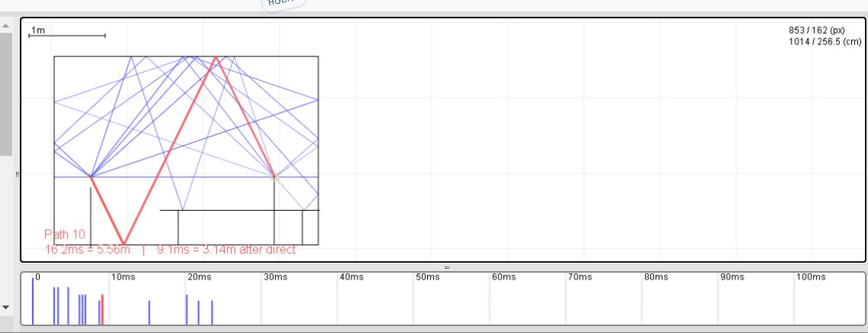This screenshot has height=333, width=868.
Task: Select the lone spike between 10ms and 20ms
Action: click(x=150, y=312)
